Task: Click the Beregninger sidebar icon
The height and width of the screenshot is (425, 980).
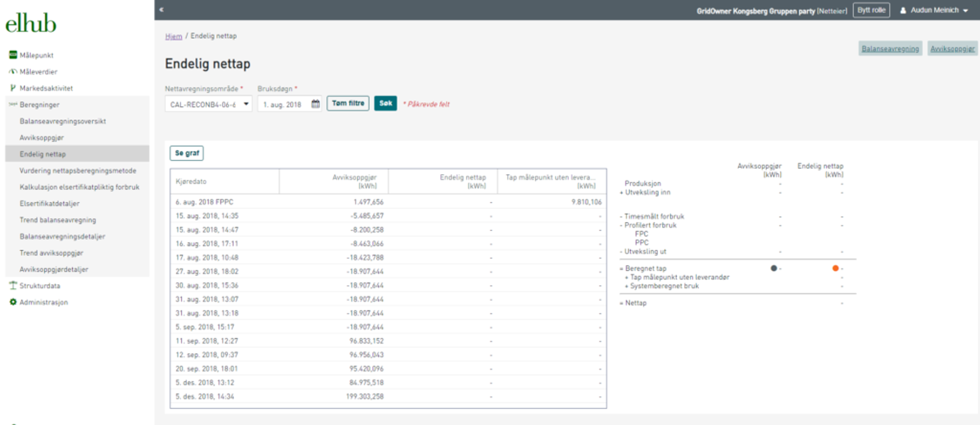Action: [x=13, y=104]
